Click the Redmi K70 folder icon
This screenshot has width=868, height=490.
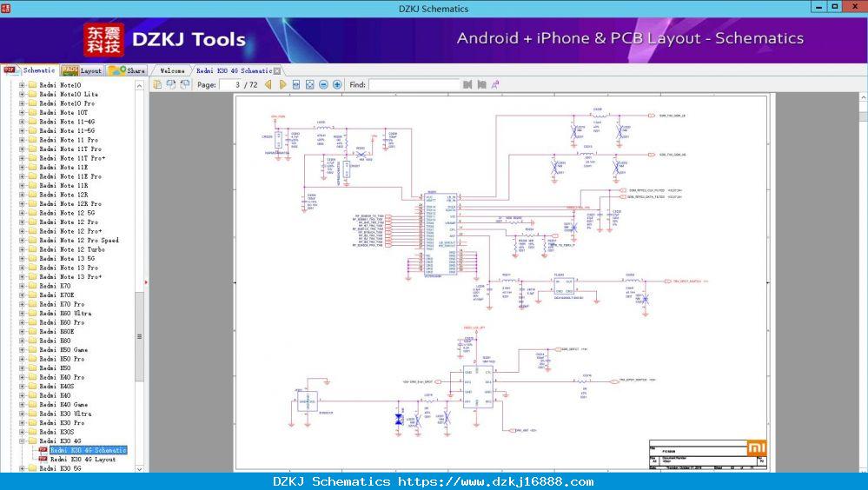point(32,286)
